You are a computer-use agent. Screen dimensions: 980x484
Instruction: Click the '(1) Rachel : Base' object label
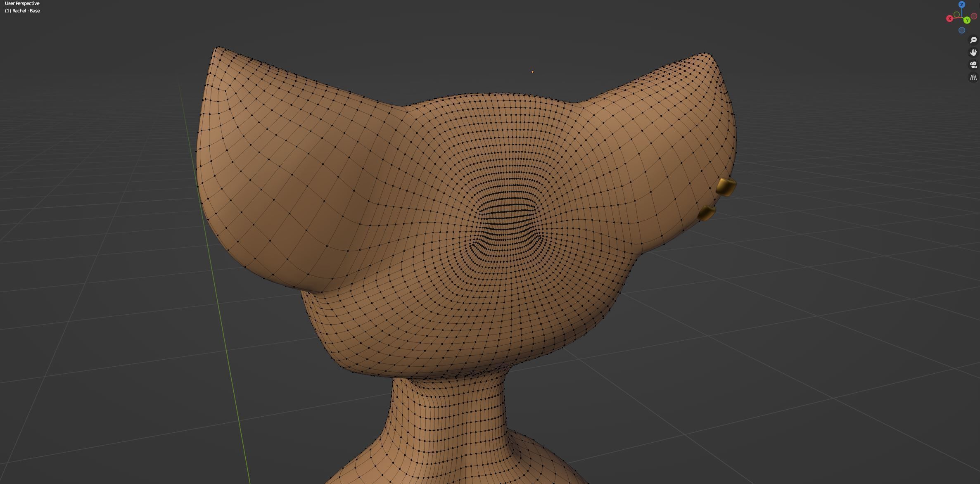tap(22, 11)
